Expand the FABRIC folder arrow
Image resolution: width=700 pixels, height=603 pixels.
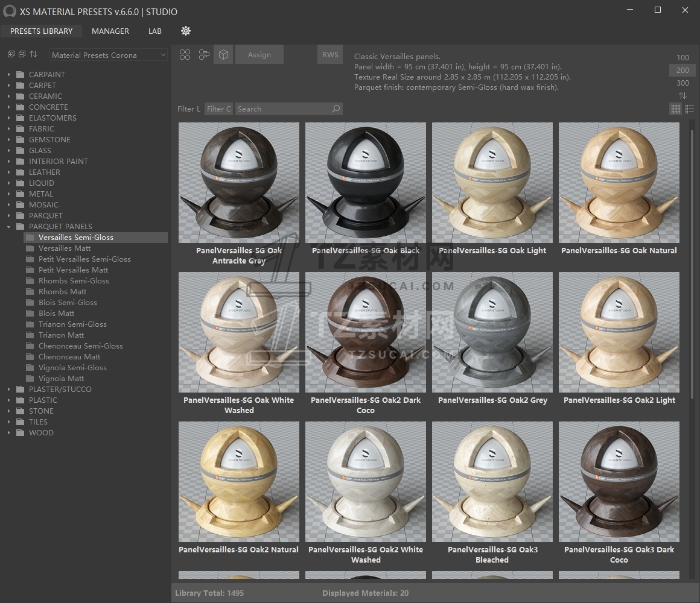[x=8, y=129]
